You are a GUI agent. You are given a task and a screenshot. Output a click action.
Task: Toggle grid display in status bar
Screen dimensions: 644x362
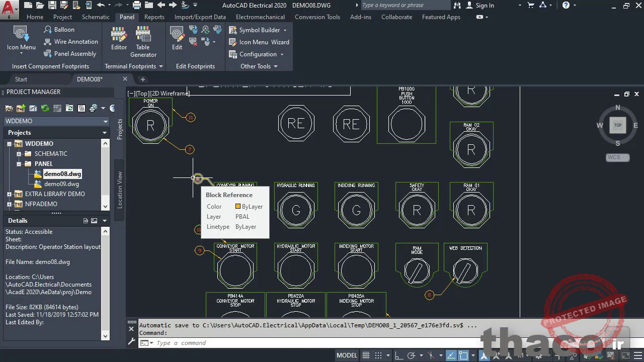coord(366,355)
